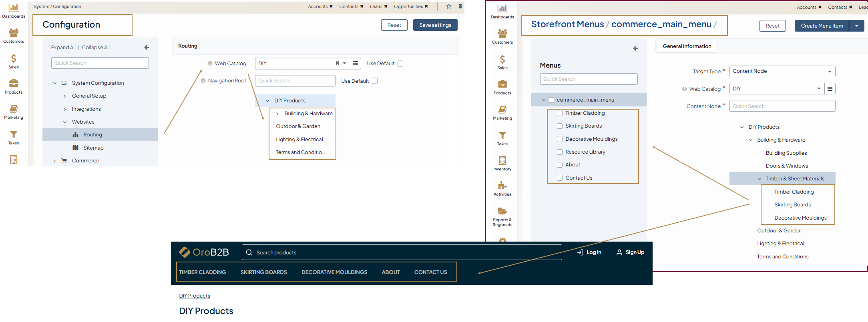This screenshot has height=322, width=868.
Task: Open DECORATIVE MOULDINGS in the storefront menu
Action: (x=334, y=272)
